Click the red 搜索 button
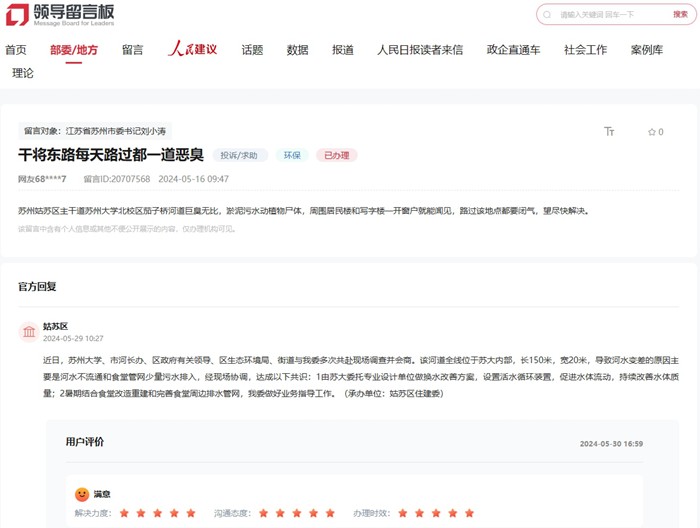Screen dimensions: 700x528 pos(680,15)
